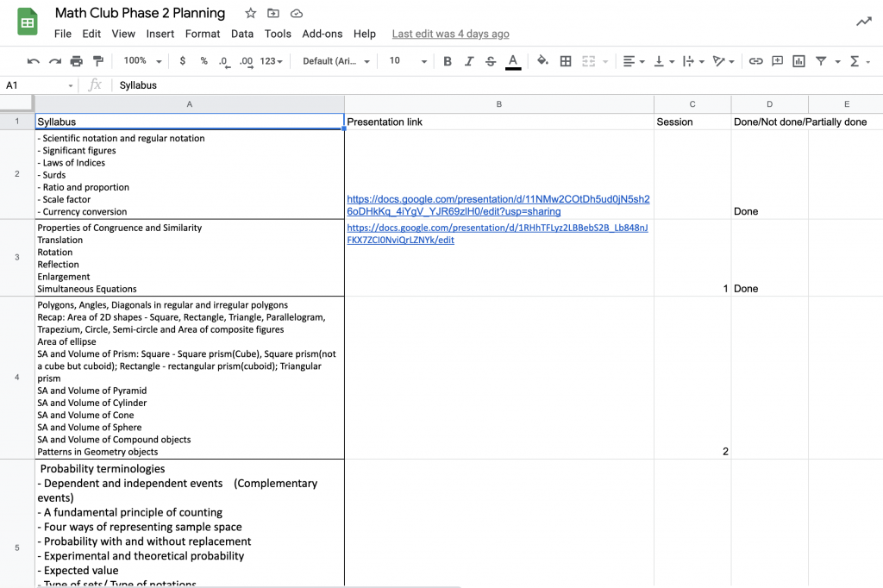
Task: Open presentation link in row 3
Action: click(498, 234)
